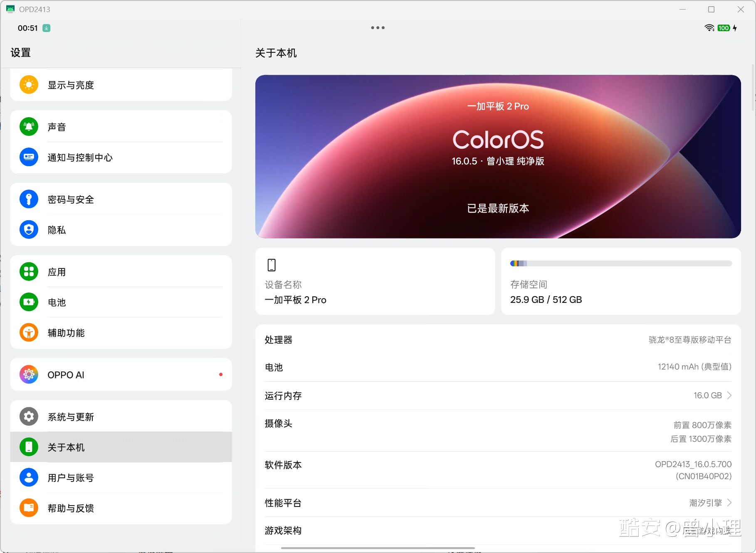Expand the 16.0 GB running memory chevron

(x=729, y=396)
